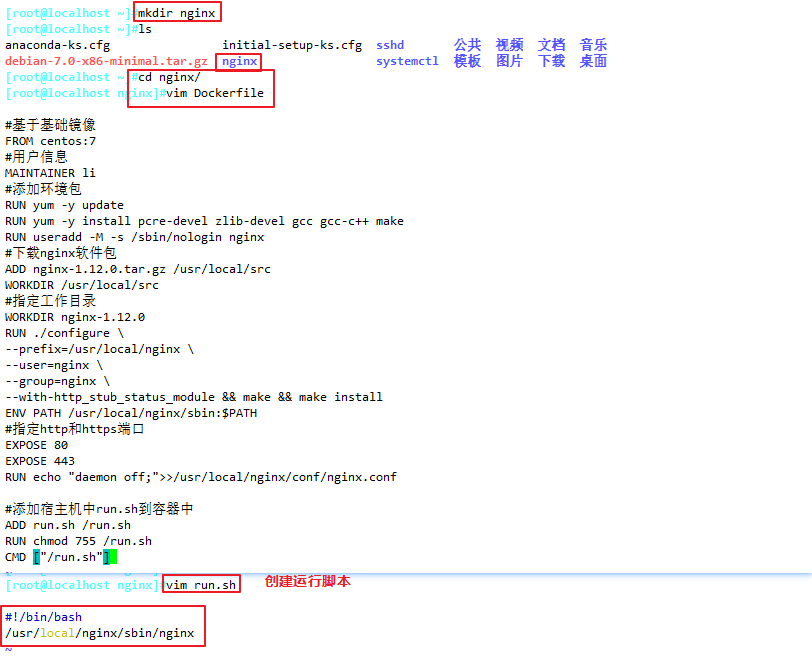Click the 'RUN useradd -M -s /sbin/nologin nginx' line
Screen dimensions: 812x656
point(135,238)
